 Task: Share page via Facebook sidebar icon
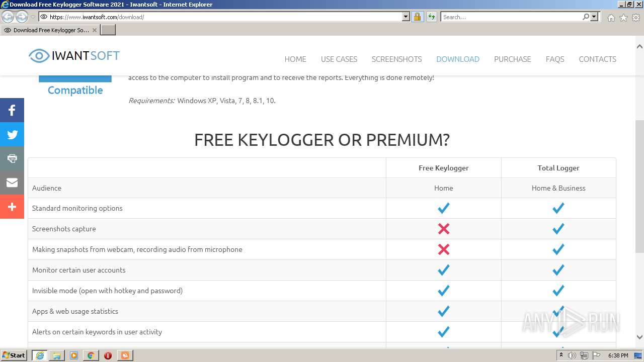coord(12,110)
